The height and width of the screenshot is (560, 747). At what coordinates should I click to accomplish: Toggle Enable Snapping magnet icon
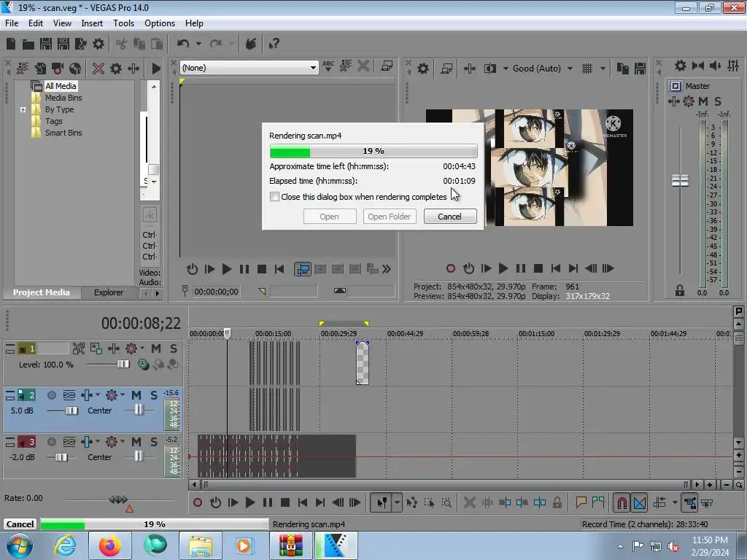pos(622,502)
